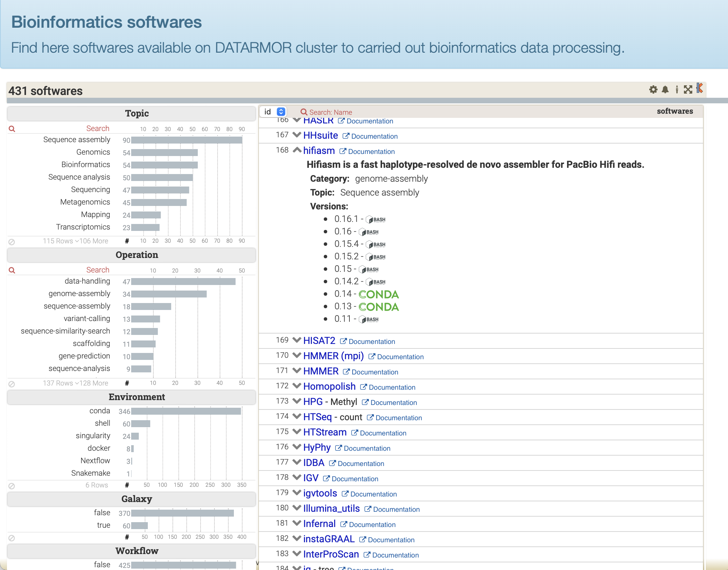Click the Galaxy panel header
Image resolution: width=728 pixels, height=570 pixels.
132,499
